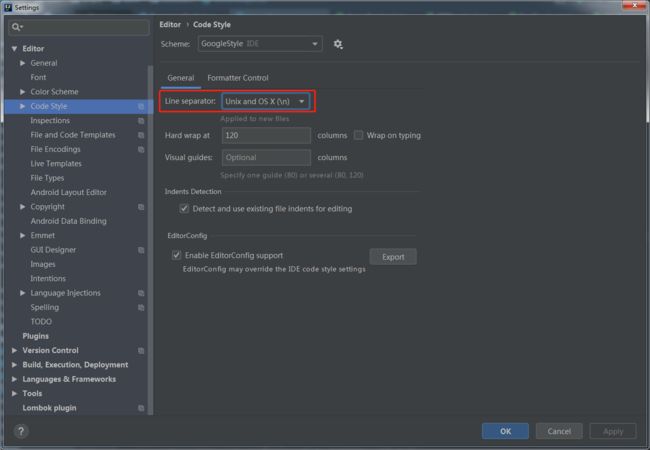
Task: Uncheck Detect and use existing file indents
Action: (184, 208)
